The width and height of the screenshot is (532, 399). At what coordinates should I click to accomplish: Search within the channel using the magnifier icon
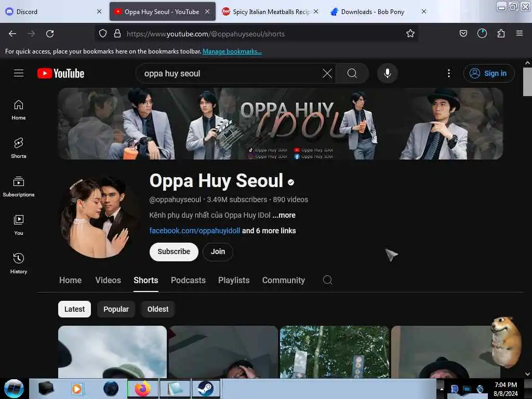327,280
